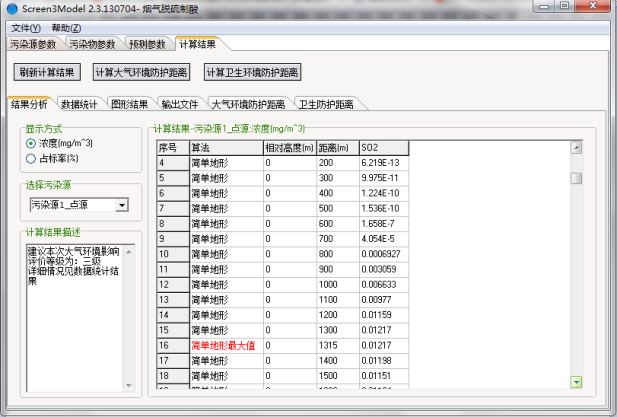
Task: Click the description text 建议本次大气环境影响
Action: 73,251
